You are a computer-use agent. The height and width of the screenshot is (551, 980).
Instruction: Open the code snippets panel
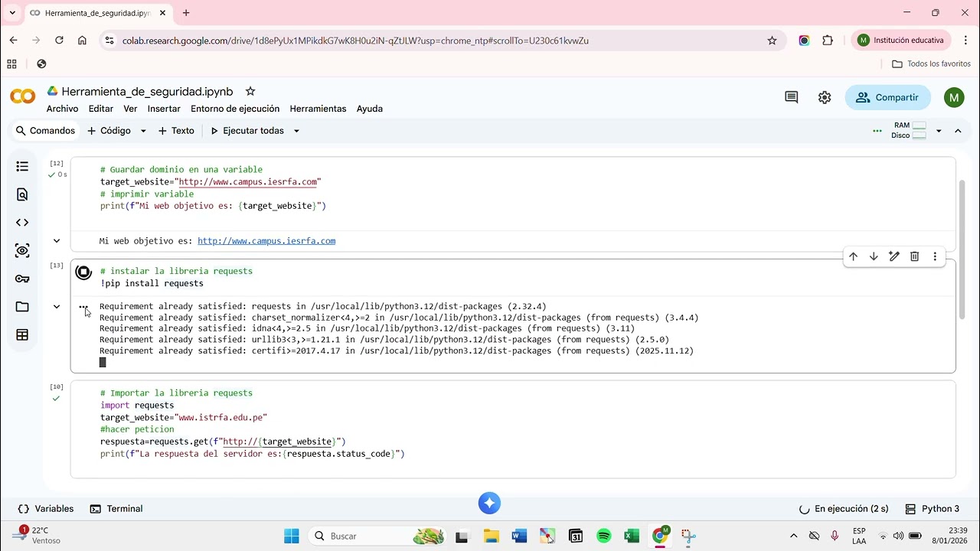point(22,223)
